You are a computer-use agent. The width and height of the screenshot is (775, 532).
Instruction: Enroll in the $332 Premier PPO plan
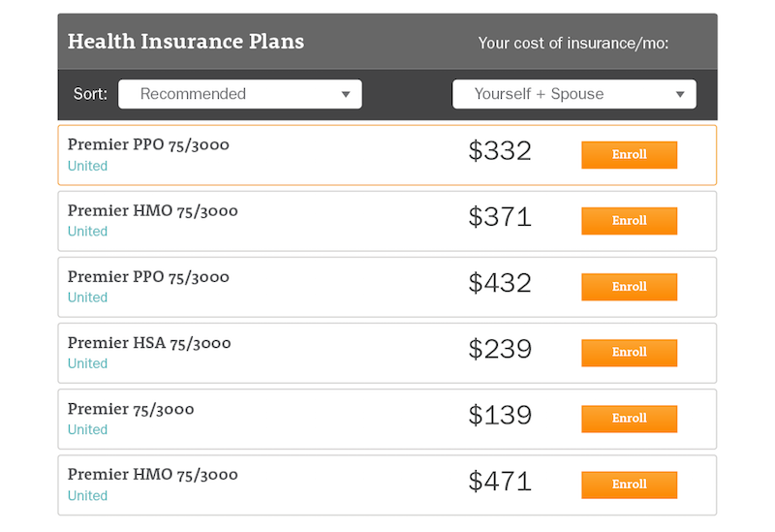(629, 155)
